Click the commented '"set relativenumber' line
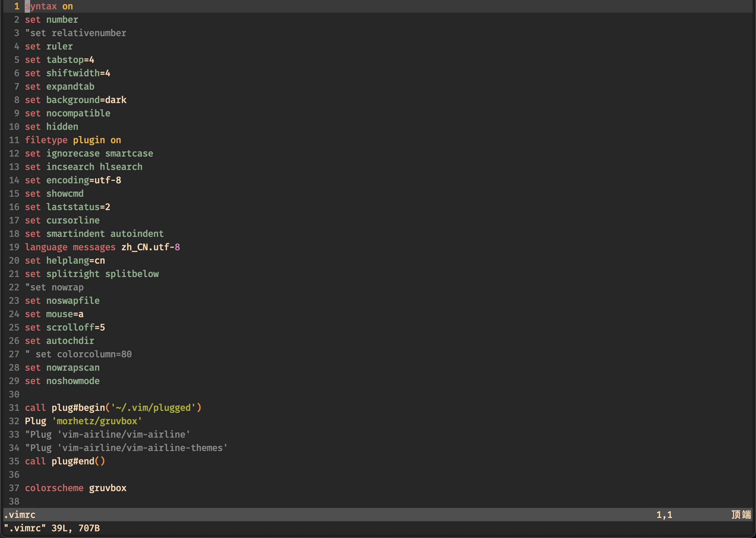The image size is (756, 538). (76, 33)
